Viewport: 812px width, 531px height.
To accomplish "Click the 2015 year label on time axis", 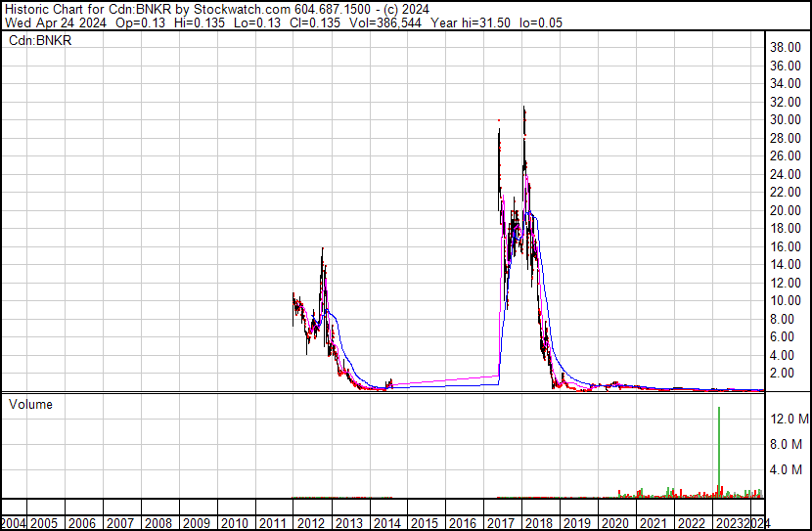I will pyautogui.click(x=425, y=523).
